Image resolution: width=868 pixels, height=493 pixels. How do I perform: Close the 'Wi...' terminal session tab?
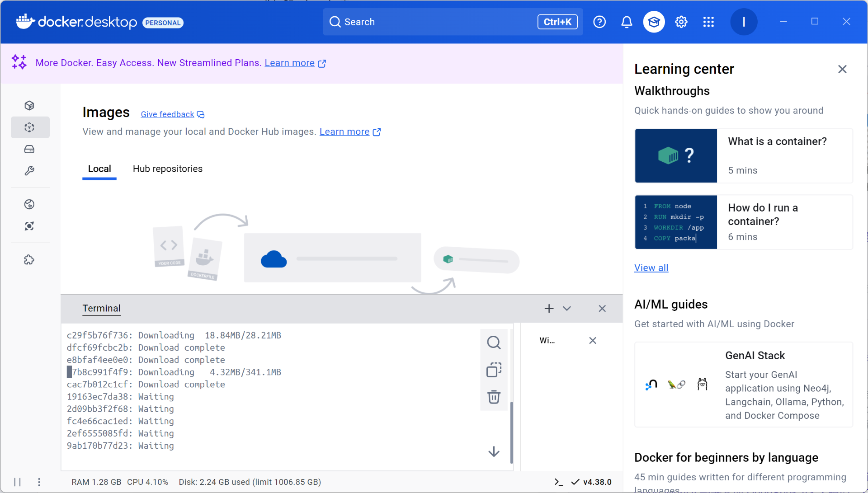[x=593, y=340]
